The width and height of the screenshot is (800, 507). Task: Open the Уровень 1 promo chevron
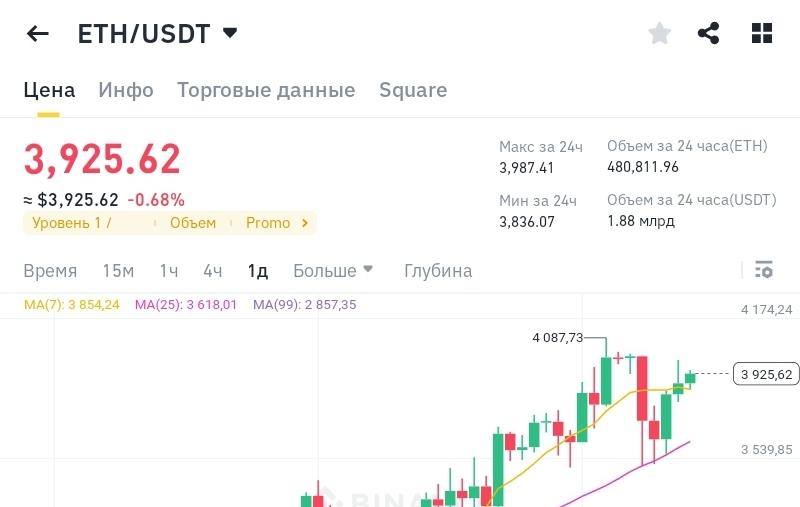click(305, 223)
